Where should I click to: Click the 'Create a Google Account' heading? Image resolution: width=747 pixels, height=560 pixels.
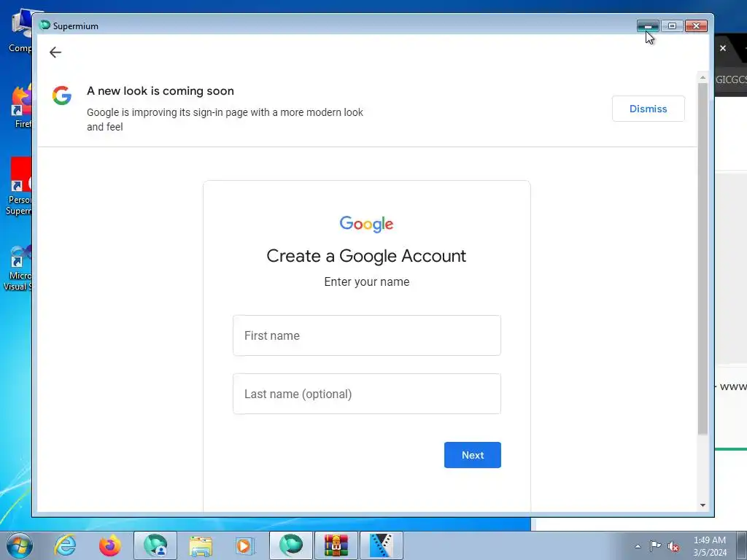point(366,256)
